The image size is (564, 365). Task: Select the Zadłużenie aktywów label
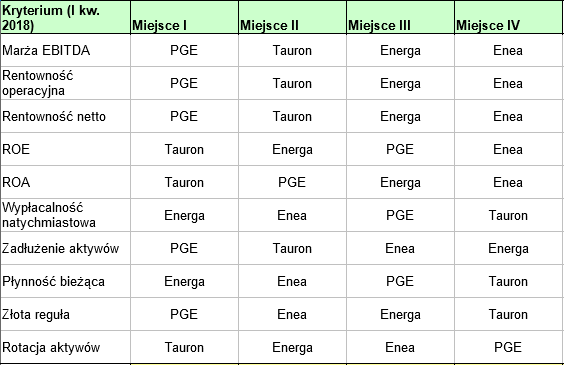click(65, 248)
